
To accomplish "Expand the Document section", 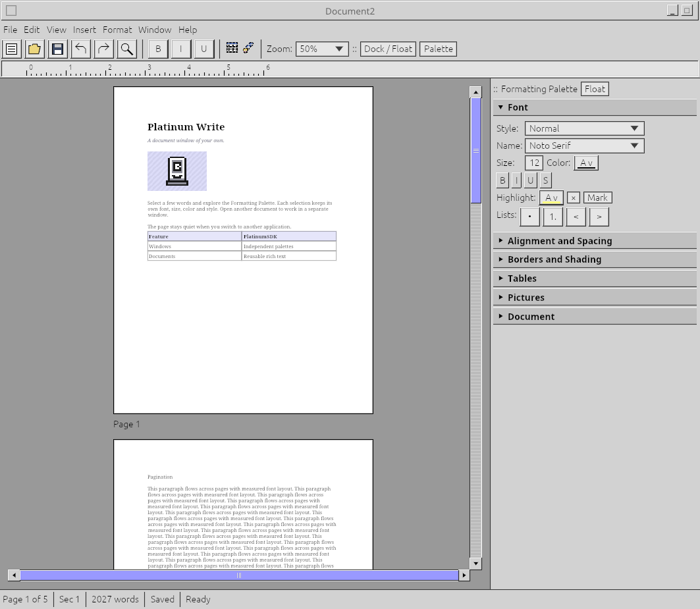I will coord(595,317).
